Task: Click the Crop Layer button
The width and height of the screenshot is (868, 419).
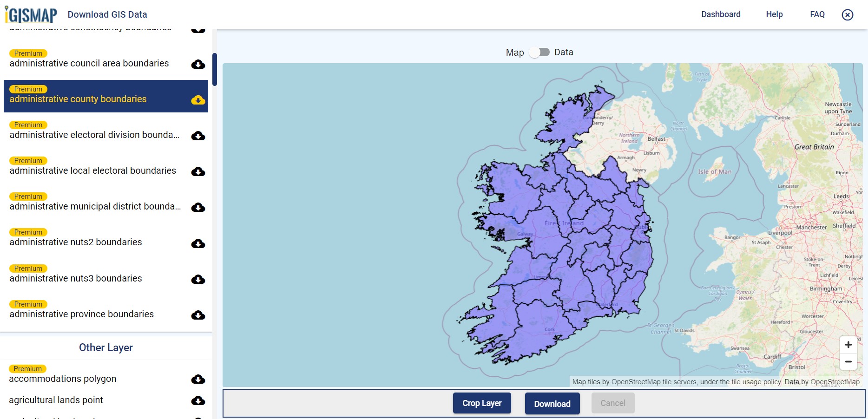Action: (482, 403)
